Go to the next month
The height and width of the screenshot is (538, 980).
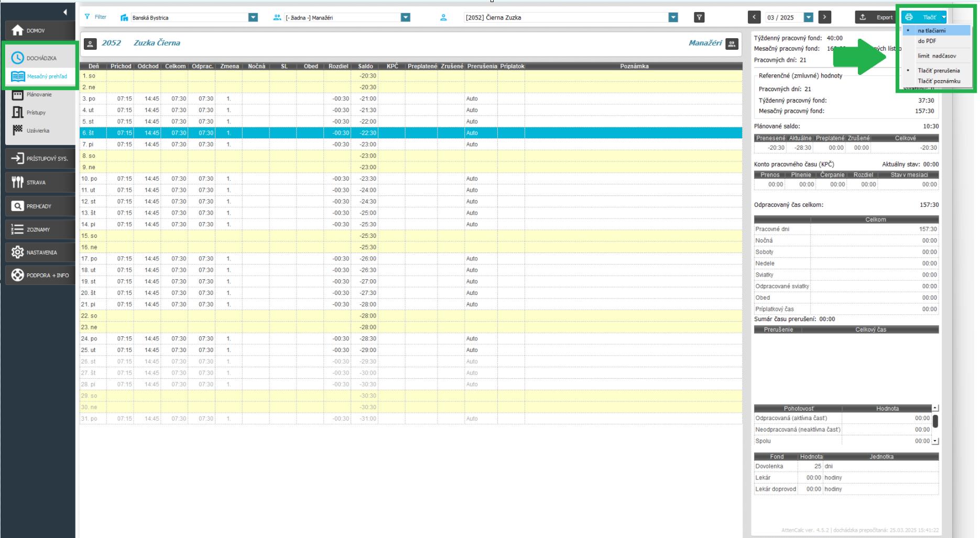(824, 17)
